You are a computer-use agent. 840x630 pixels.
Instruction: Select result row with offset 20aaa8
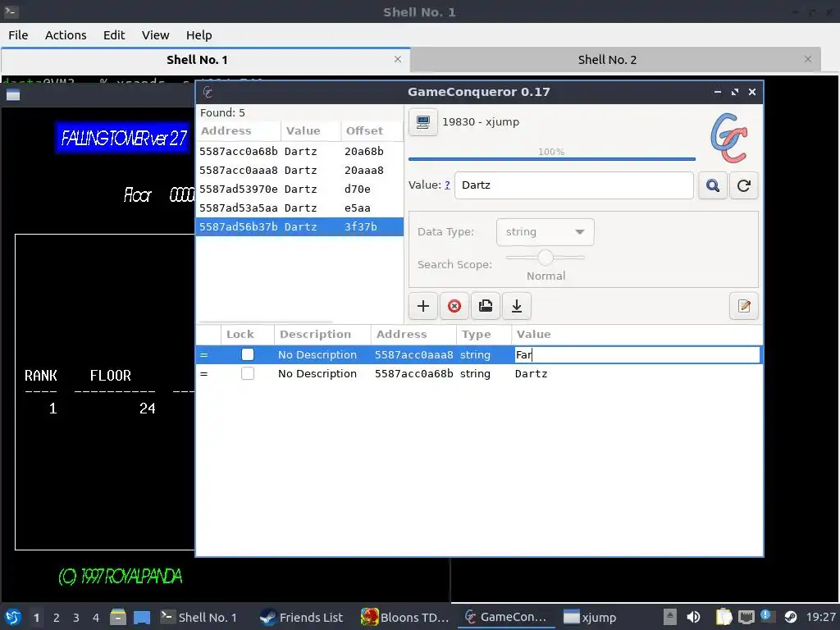(299, 171)
